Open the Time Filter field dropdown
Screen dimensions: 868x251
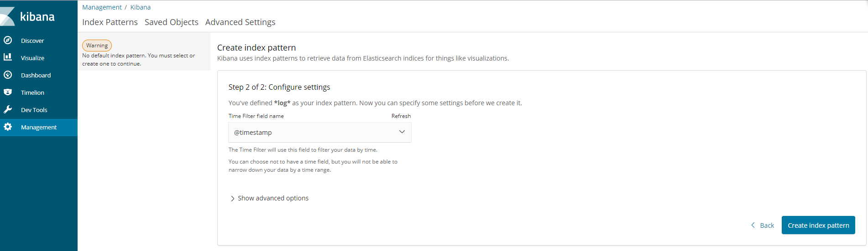(x=319, y=133)
